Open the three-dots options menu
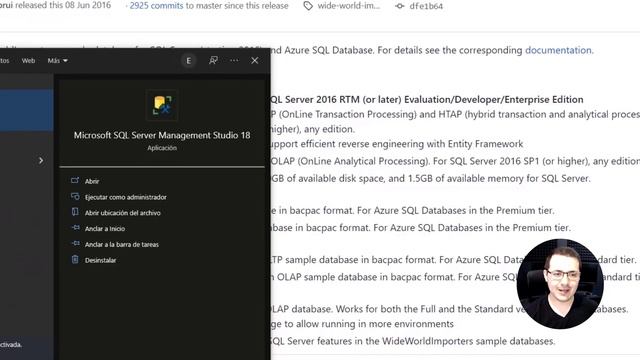 (x=234, y=60)
